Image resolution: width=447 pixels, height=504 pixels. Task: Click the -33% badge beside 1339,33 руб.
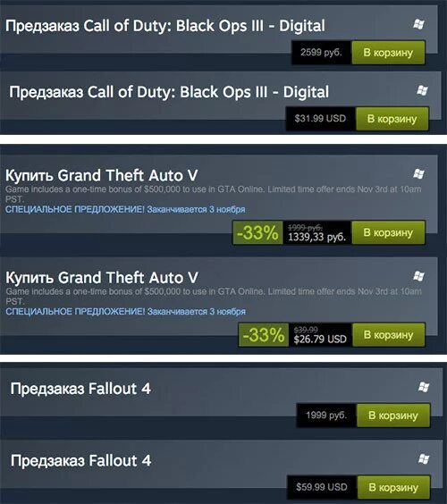(x=257, y=232)
